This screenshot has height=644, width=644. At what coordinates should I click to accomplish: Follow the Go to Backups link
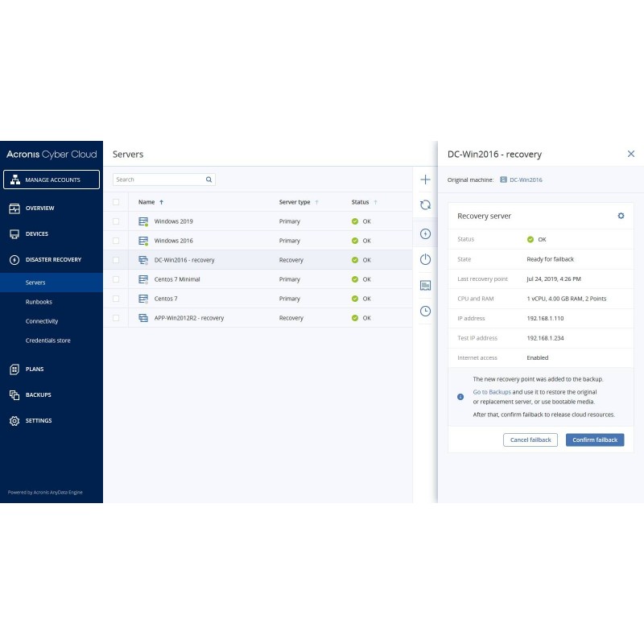coord(491,392)
